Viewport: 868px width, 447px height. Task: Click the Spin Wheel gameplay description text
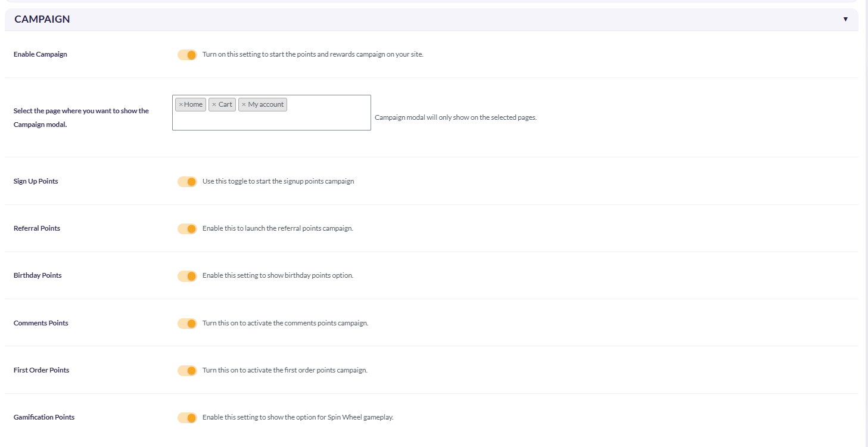click(x=298, y=417)
